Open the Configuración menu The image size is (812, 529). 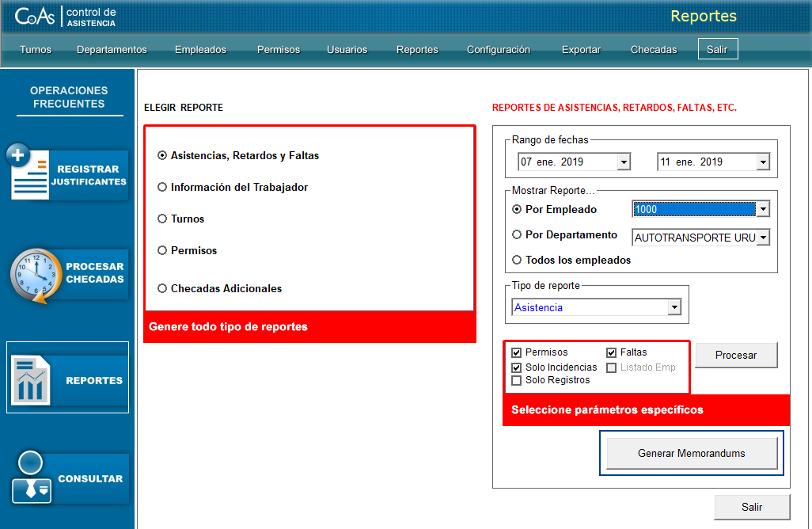[498, 49]
